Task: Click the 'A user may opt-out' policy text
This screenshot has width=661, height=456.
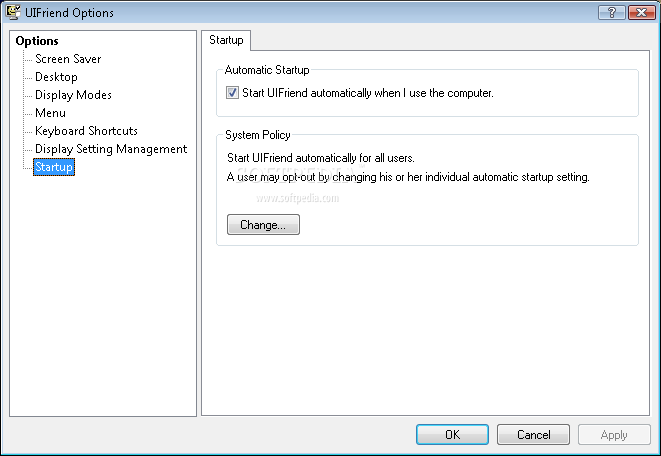Action: [408, 177]
